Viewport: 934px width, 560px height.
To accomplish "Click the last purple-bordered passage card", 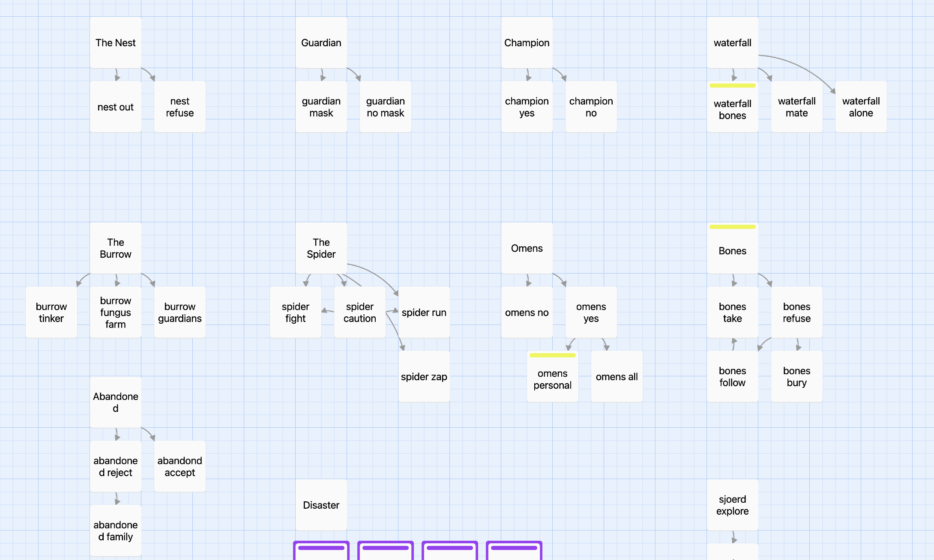I will (514, 551).
